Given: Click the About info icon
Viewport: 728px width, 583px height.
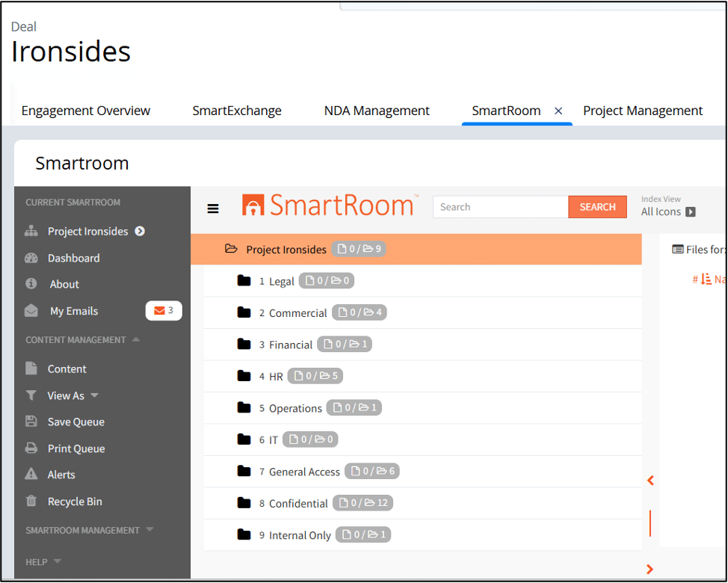Looking at the screenshot, I should (x=31, y=284).
